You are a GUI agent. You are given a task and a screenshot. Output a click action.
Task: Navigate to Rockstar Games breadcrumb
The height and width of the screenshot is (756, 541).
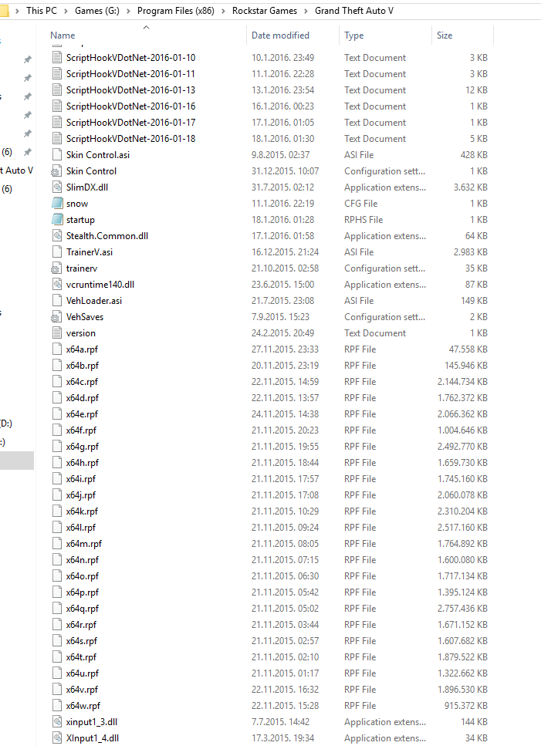(265, 11)
